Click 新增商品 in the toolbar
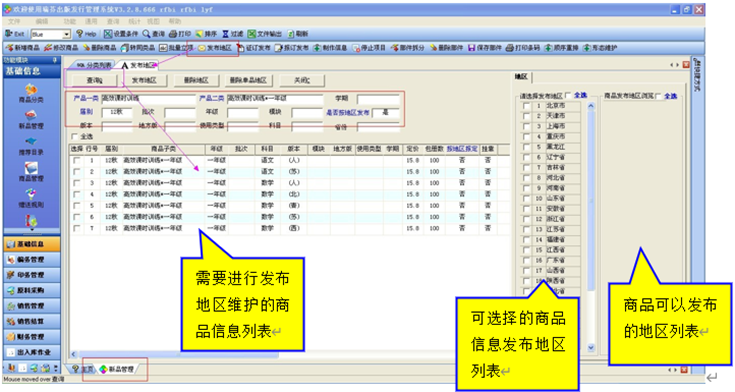The image size is (735, 392). (23, 48)
